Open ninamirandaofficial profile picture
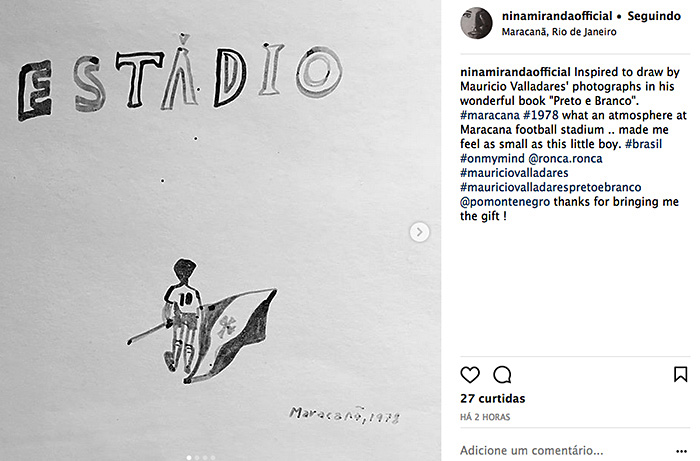 pos(476,23)
